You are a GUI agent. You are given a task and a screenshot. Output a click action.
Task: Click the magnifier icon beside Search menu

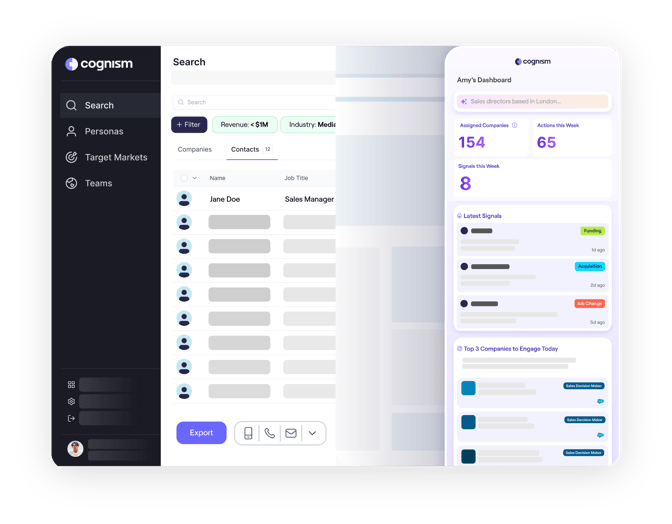tap(71, 105)
